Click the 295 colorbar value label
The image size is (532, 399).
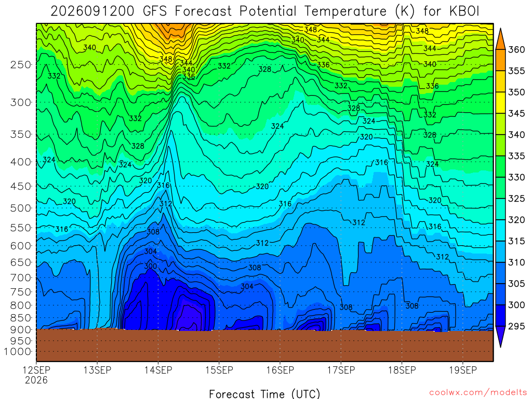[516, 326]
